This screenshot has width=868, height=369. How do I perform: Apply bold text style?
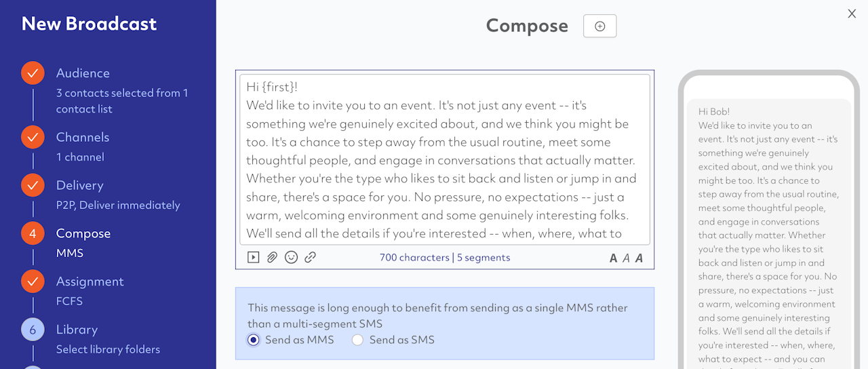click(614, 258)
